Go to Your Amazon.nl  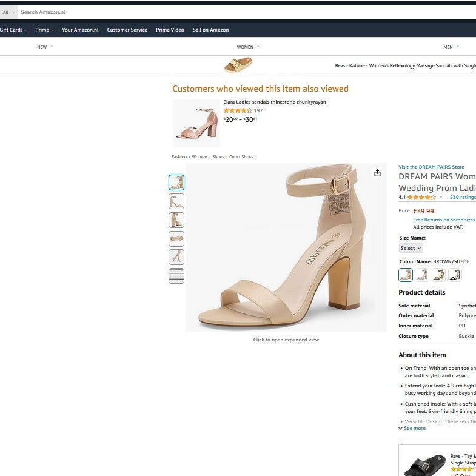click(x=80, y=30)
